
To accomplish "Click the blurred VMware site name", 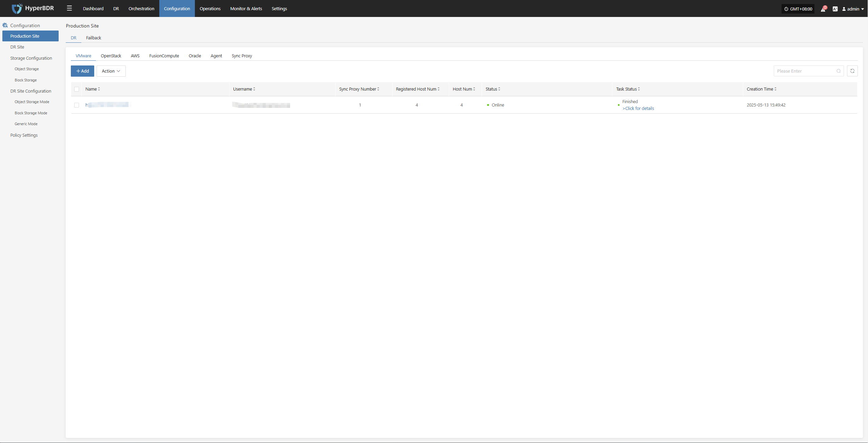I will click(x=107, y=105).
